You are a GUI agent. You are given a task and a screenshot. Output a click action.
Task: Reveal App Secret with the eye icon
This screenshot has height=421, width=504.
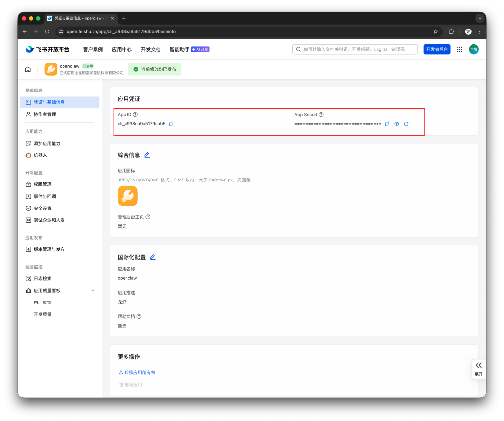point(396,124)
